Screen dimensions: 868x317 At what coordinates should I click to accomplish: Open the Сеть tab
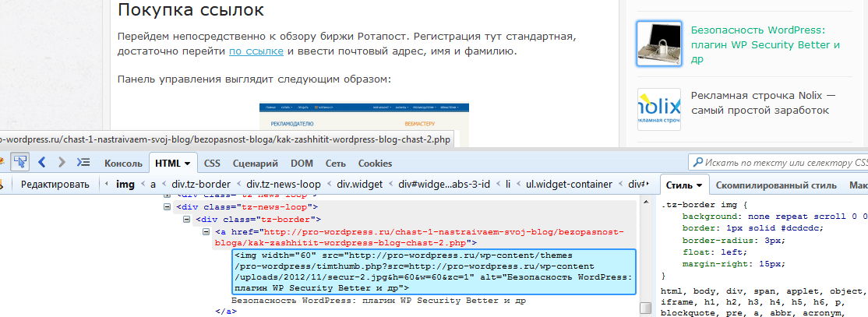(335, 164)
